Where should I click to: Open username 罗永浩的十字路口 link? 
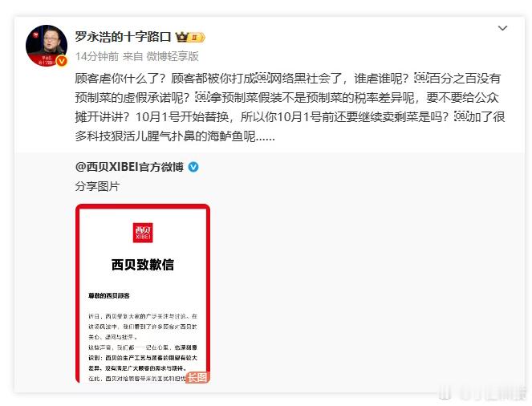coord(123,37)
